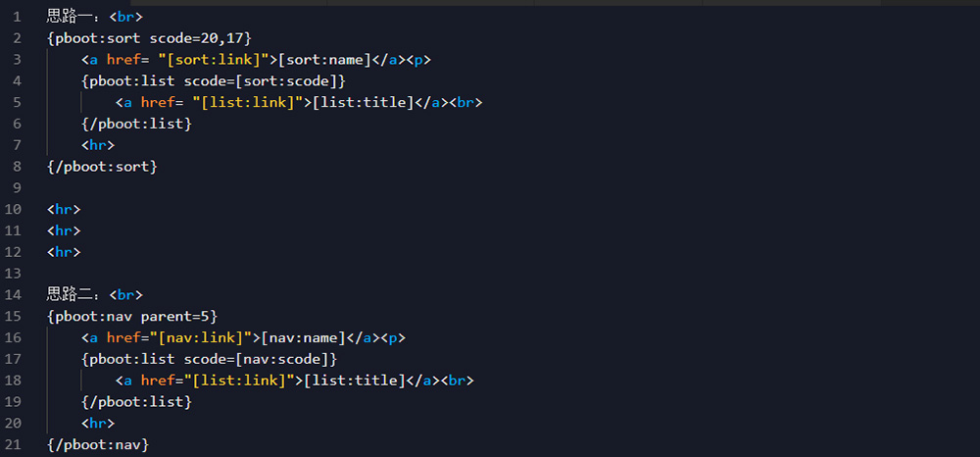Click the {pboot:sort scode=20,17} opening tag
The width and height of the screenshot is (980, 457).
click(149, 38)
